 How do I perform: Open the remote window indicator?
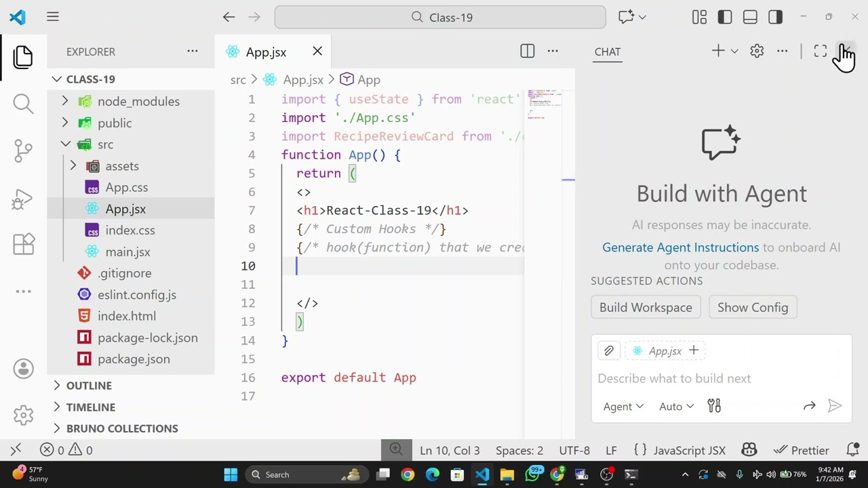click(16, 450)
